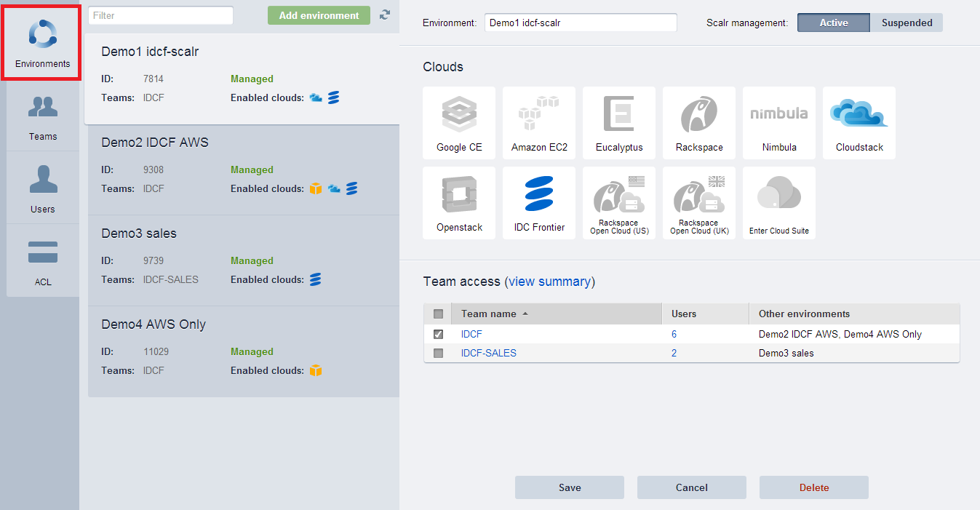Cancel the environment changes

(x=692, y=487)
